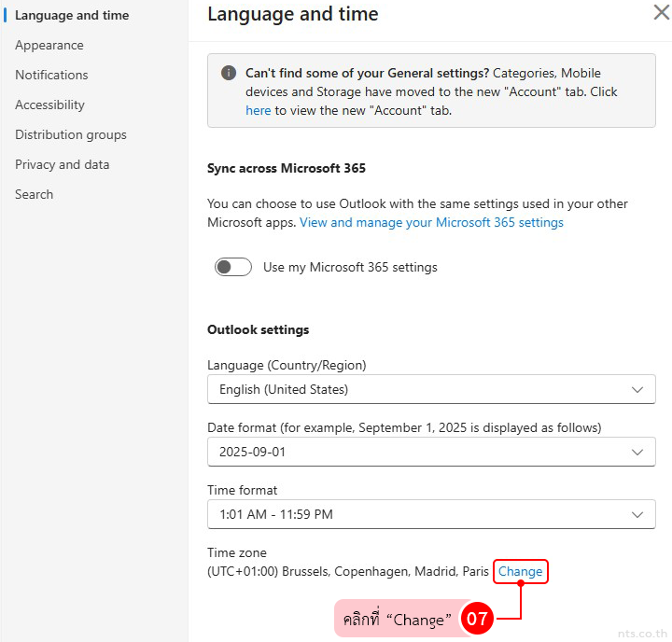Click the chevron arrow of the Date format dropdown
The image size is (672, 642).
pyautogui.click(x=637, y=452)
